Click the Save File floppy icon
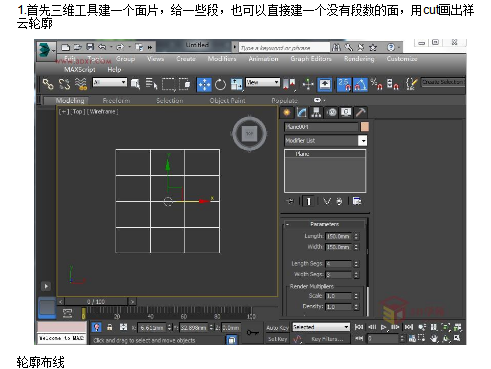The image size is (491, 369). pyautogui.click(x=90, y=47)
